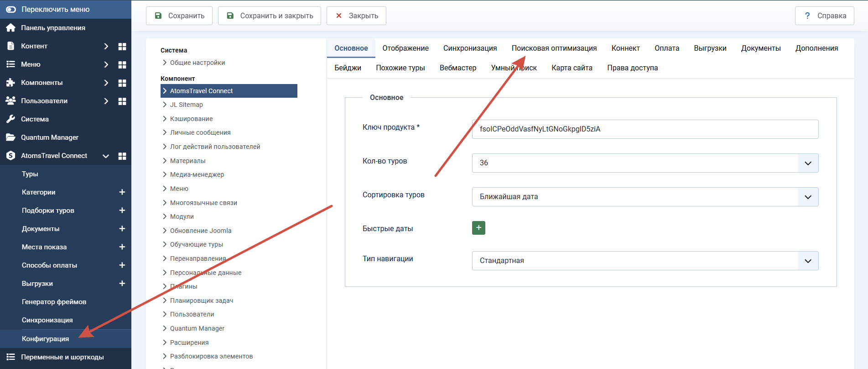
Task: Switch to the Поисковая оптимизация tab
Action: pos(554,48)
